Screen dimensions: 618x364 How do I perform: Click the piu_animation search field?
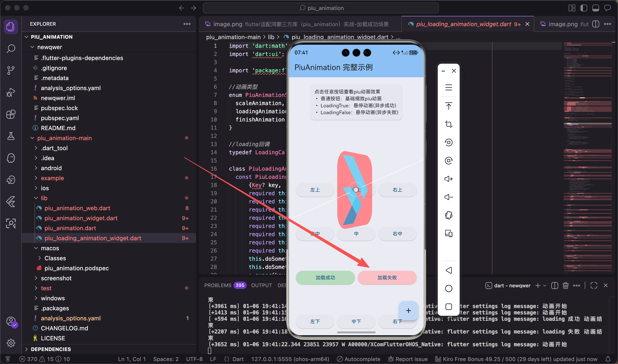click(321, 8)
